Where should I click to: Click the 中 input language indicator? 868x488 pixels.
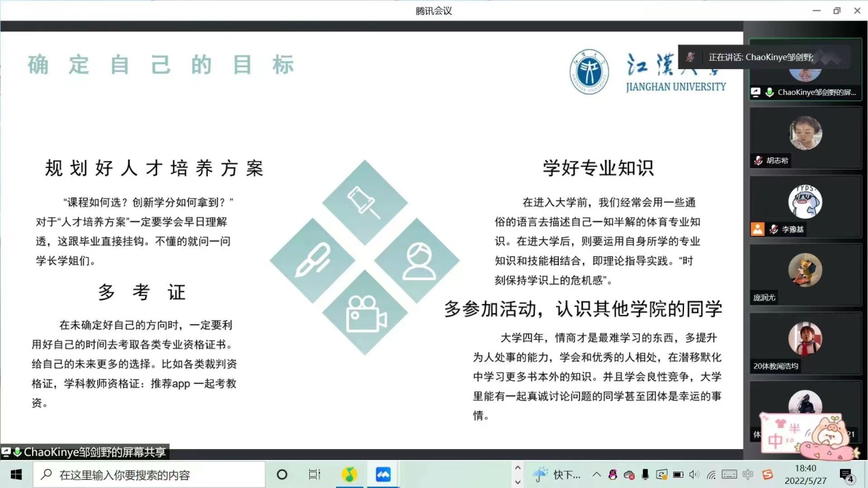pos(748,474)
